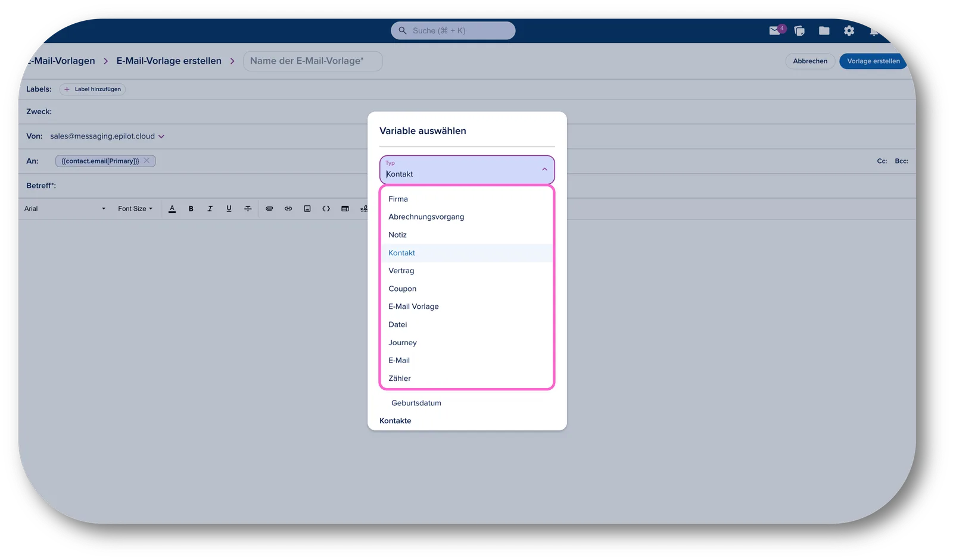Focus the Suche search field
This screenshot has width=953, height=560.
[x=453, y=30]
